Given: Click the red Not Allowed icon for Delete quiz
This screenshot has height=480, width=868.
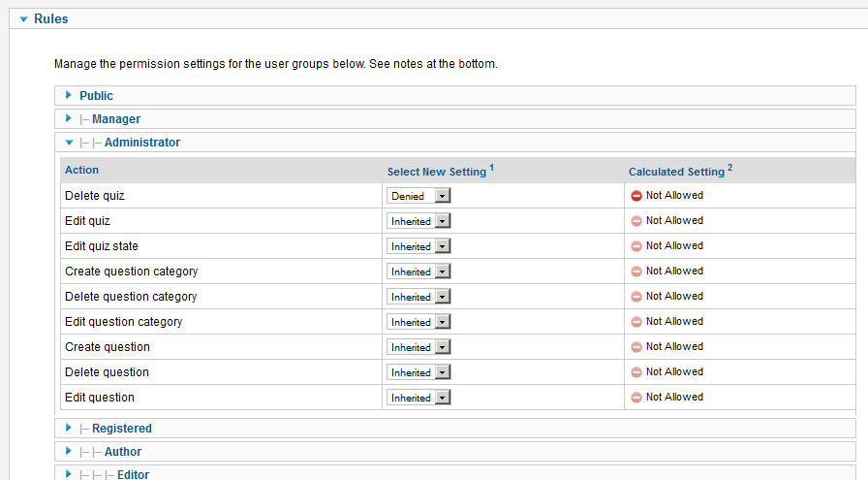Looking at the screenshot, I should click(636, 196).
